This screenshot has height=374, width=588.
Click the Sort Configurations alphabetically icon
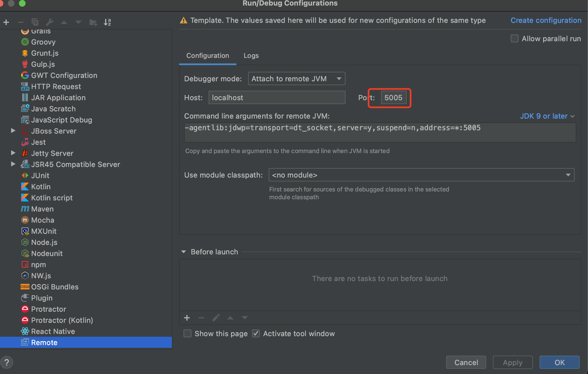pos(108,22)
